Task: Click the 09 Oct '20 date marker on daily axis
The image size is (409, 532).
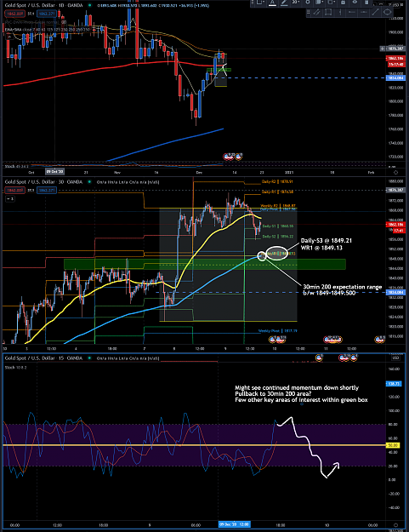Action: tap(55, 172)
